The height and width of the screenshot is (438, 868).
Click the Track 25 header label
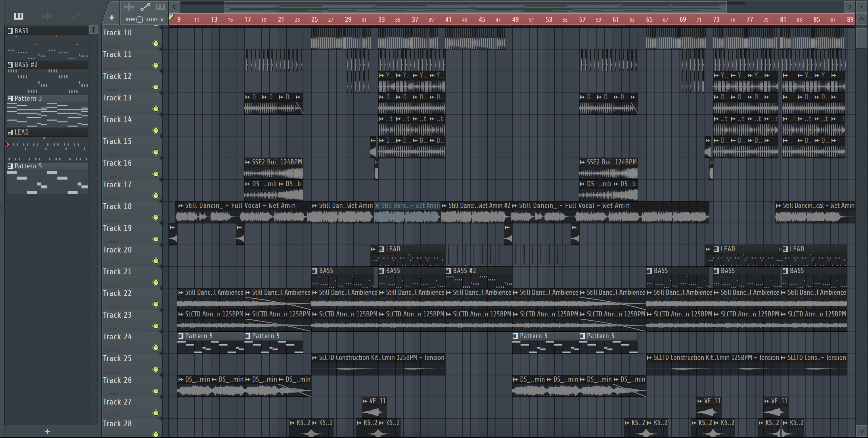[117, 358]
